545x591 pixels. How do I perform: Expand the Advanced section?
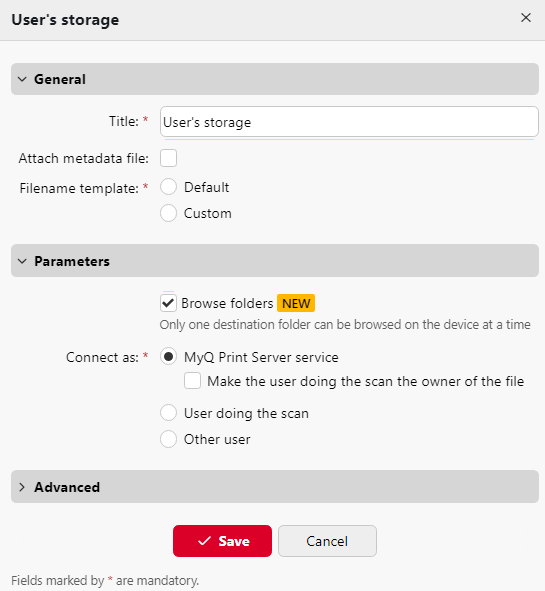(275, 487)
